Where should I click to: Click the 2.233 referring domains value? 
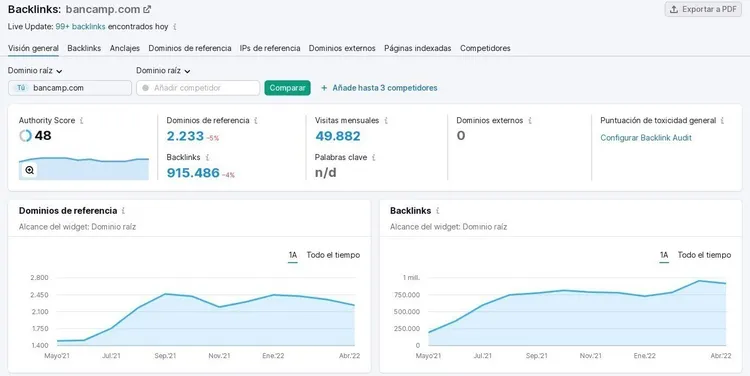coord(185,136)
